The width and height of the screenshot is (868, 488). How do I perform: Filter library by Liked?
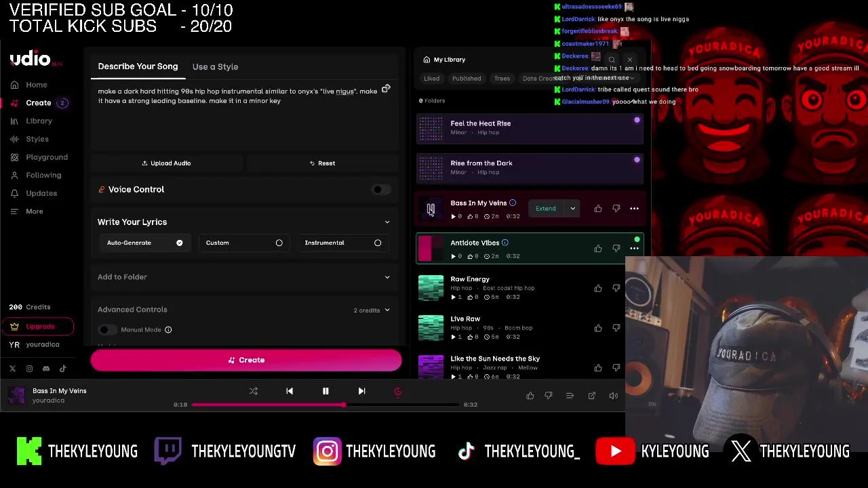pos(432,79)
